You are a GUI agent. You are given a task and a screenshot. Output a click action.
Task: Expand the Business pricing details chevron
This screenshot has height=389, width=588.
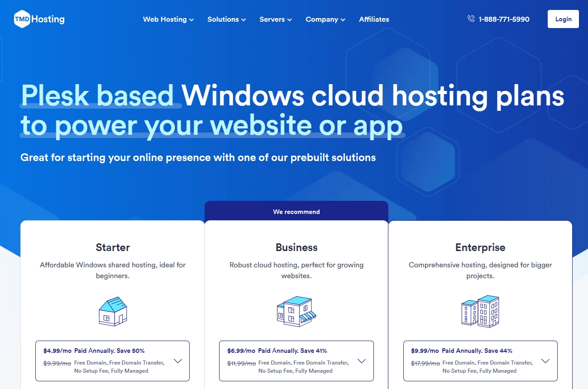coord(361,361)
